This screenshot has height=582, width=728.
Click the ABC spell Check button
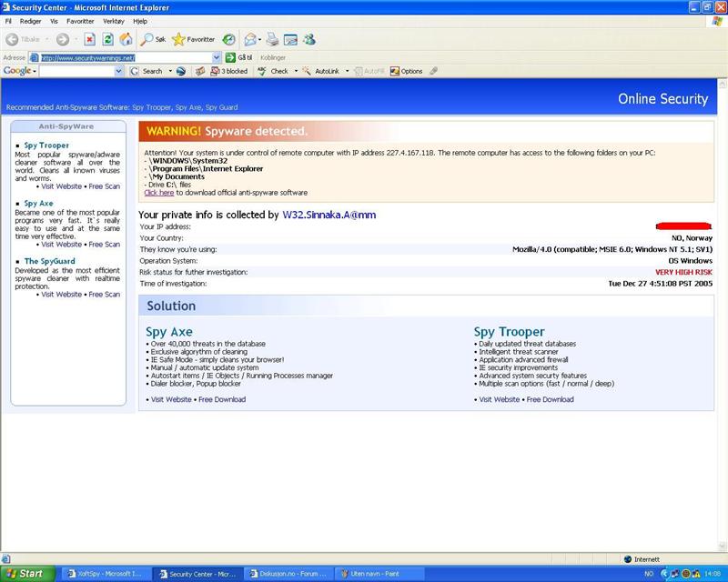tap(273, 71)
